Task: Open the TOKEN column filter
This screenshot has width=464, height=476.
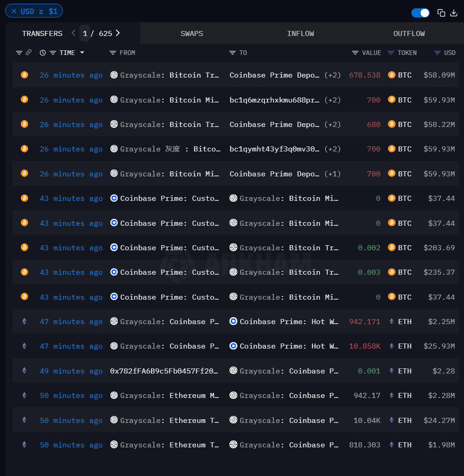Action: 391,52
